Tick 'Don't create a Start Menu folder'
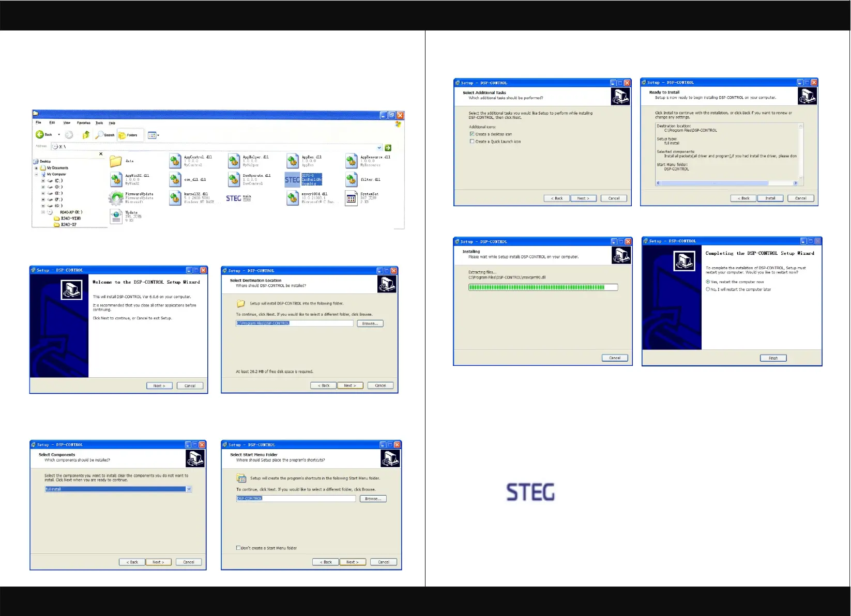 [x=238, y=548]
